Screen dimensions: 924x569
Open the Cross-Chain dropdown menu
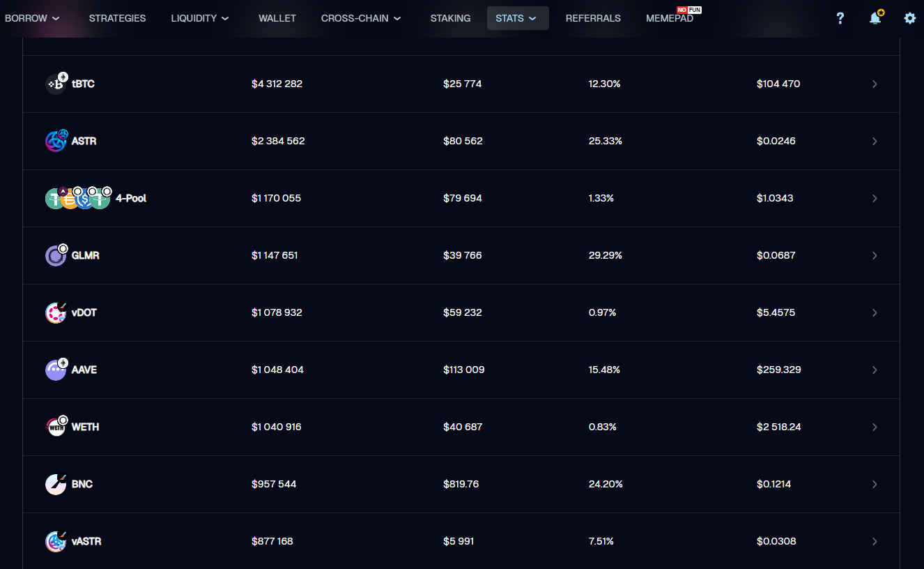[x=361, y=18]
